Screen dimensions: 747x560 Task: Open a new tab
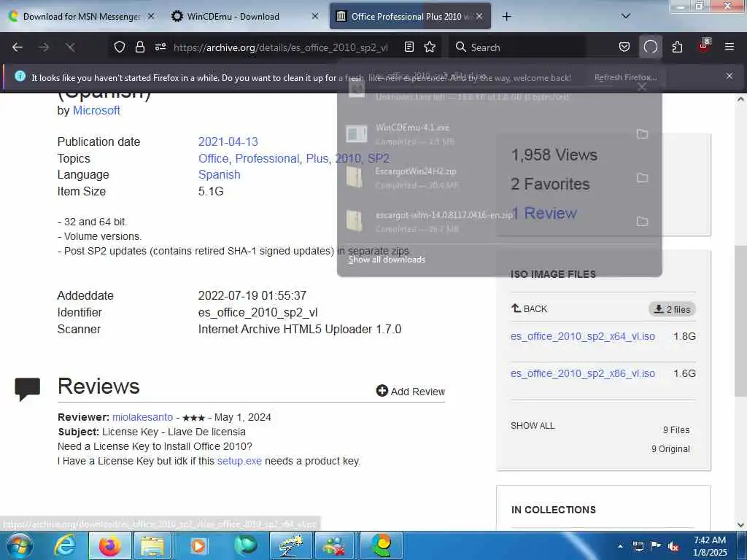(x=506, y=17)
